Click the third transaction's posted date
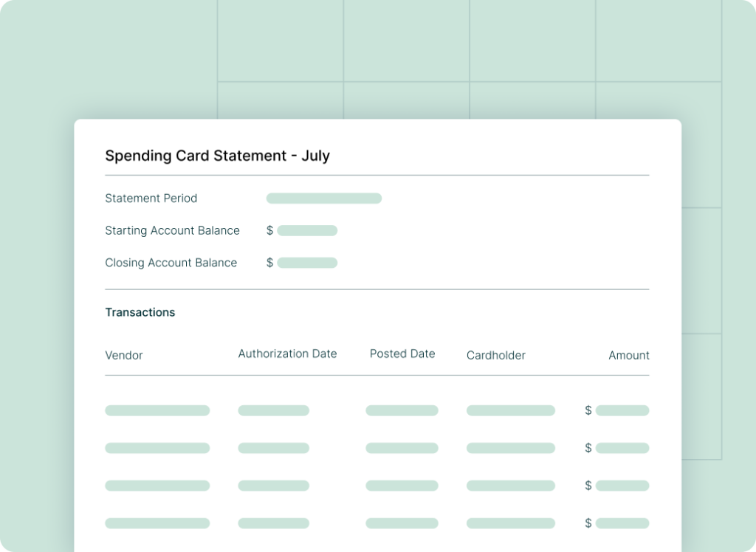Image resolution: width=756 pixels, height=552 pixels. (x=402, y=486)
